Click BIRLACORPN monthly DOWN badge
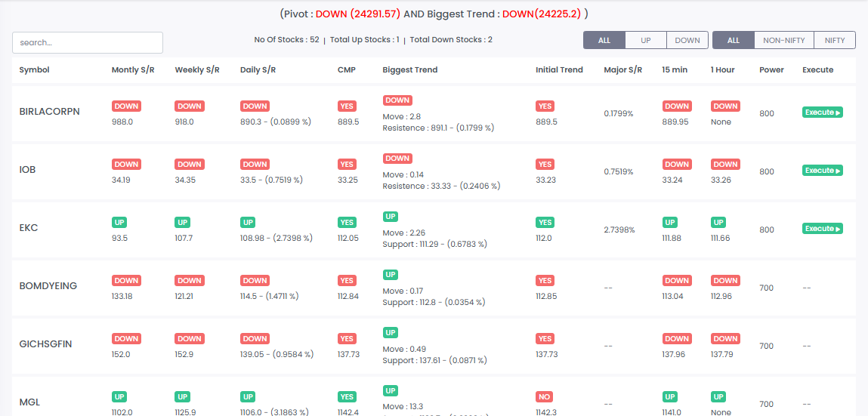 (x=126, y=106)
